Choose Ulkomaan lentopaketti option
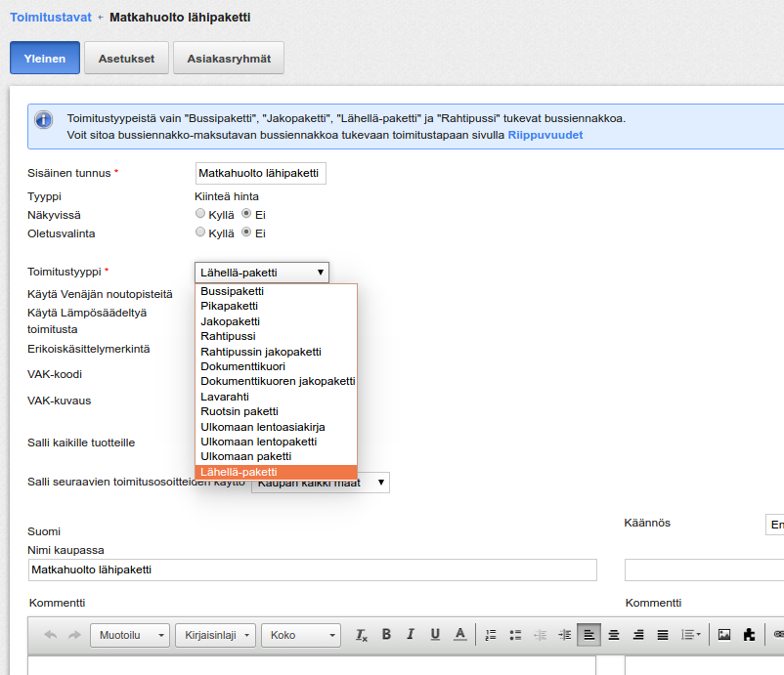The height and width of the screenshot is (675, 784). (x=276, y=443)
